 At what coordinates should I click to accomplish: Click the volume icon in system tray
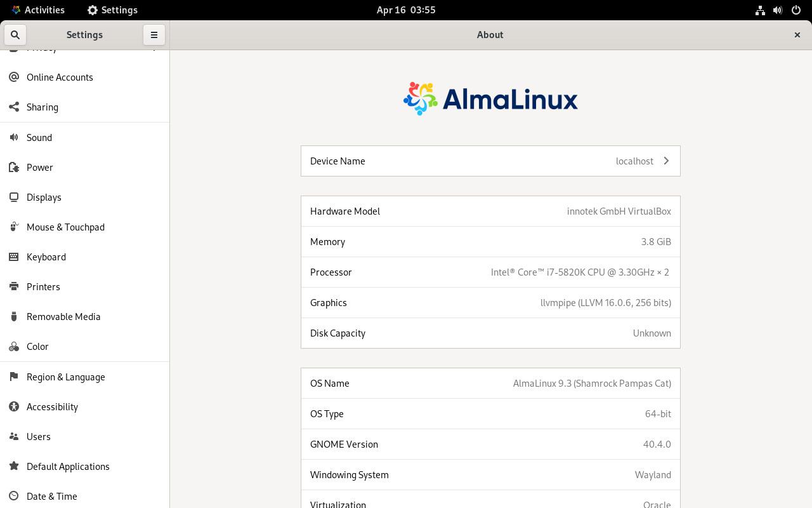coord(778,10)
